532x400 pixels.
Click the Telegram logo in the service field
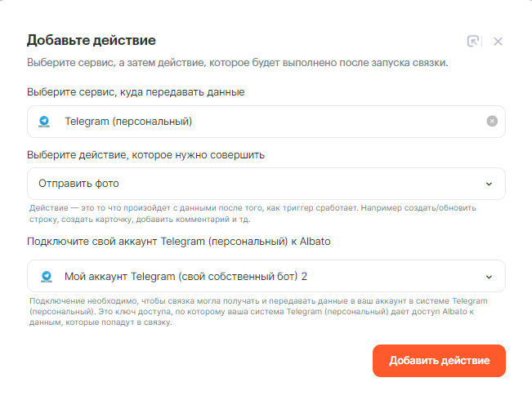(45, 122)
